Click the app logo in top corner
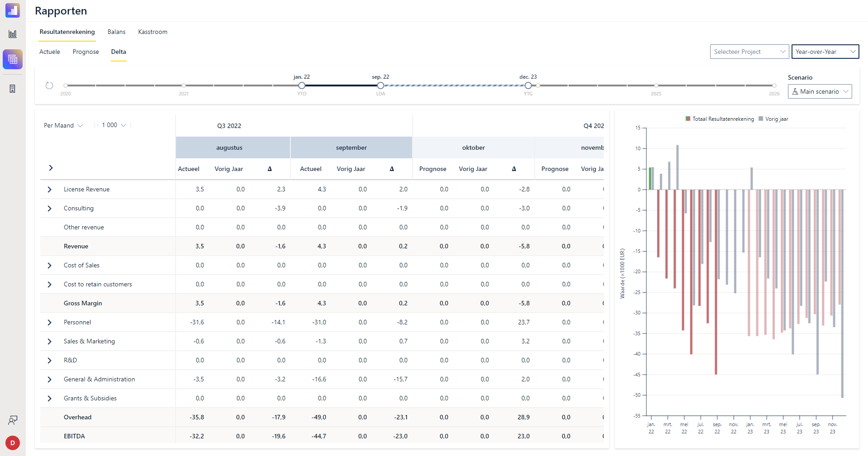Viewport: 868px width, 456px height. 13,10
